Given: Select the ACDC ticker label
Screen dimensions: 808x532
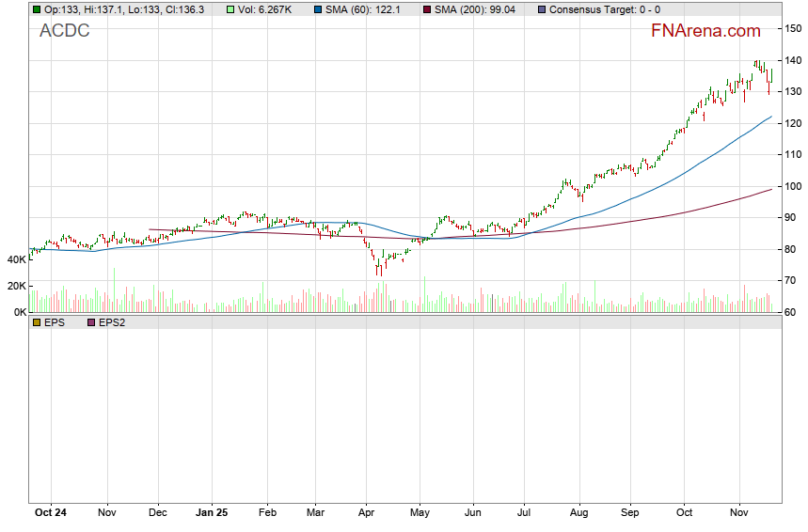Looking at the screenshot, I should point(65,31).
